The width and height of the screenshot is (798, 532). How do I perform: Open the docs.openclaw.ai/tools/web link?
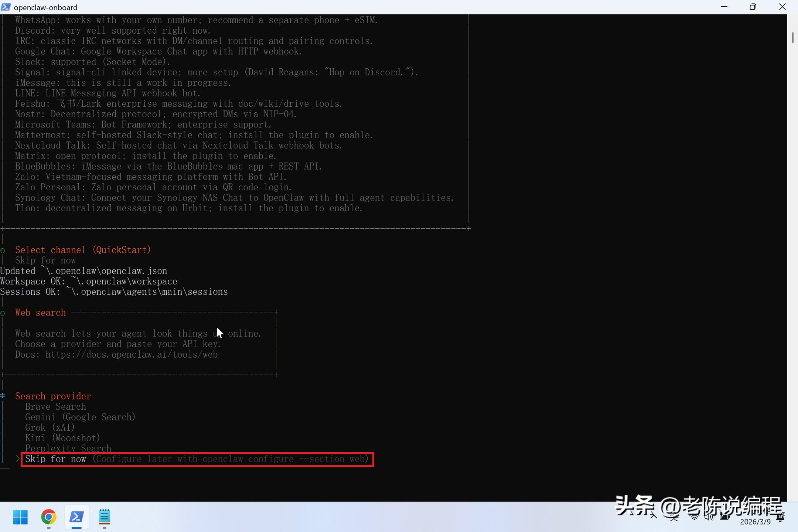[x=132, y=355]
